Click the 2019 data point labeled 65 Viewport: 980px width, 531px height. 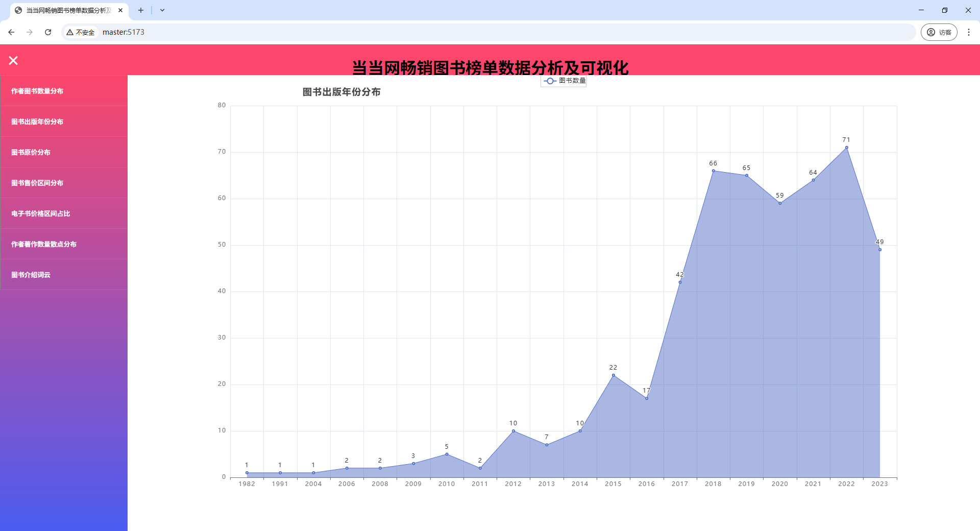(x=747, y=176)
